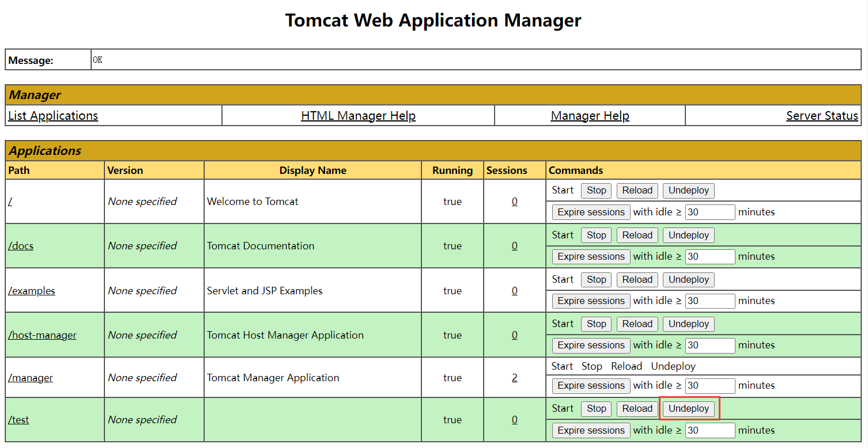Screen dimensions: 868x448
Task: Stop the /docs application
Action: click(x=596, y=235)
